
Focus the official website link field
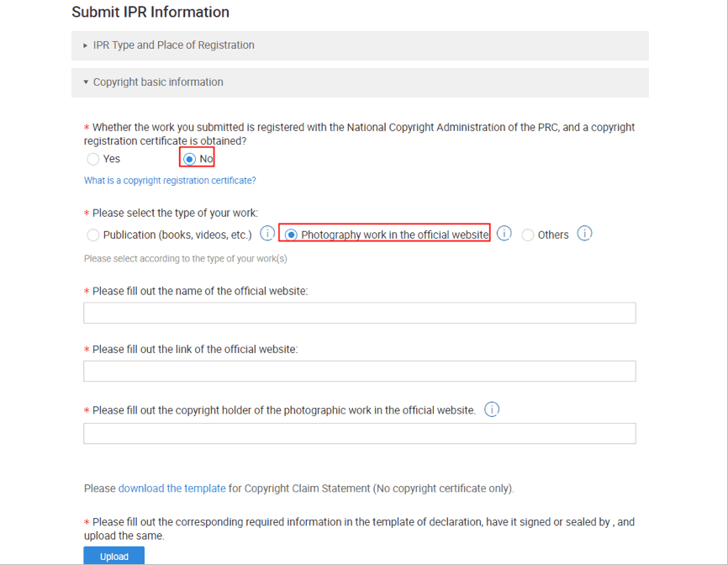360,371
